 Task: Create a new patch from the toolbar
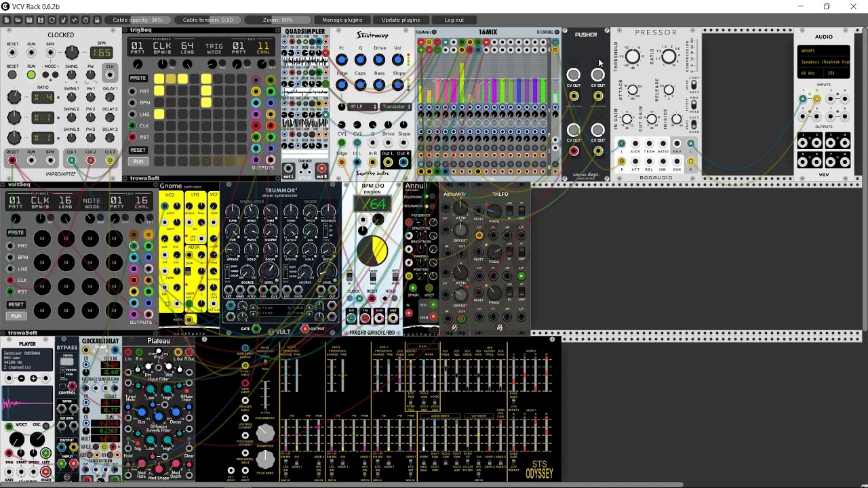pos(8,20)
